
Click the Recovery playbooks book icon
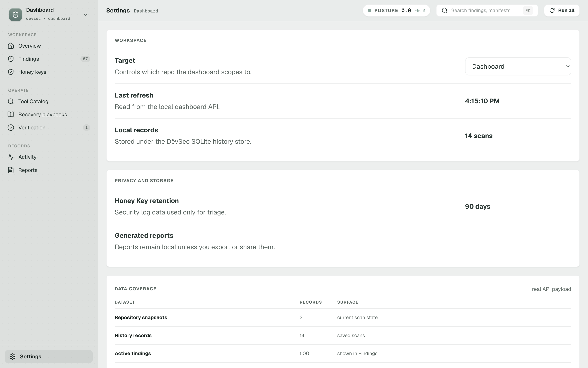pyautogui.click(x=11, y=114)
